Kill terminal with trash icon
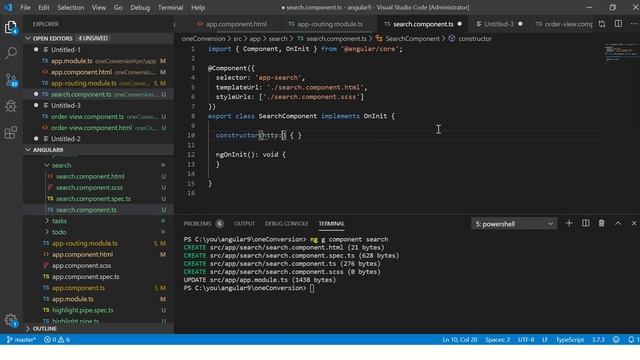The image size is (640, 360). [x=601, y=223]
